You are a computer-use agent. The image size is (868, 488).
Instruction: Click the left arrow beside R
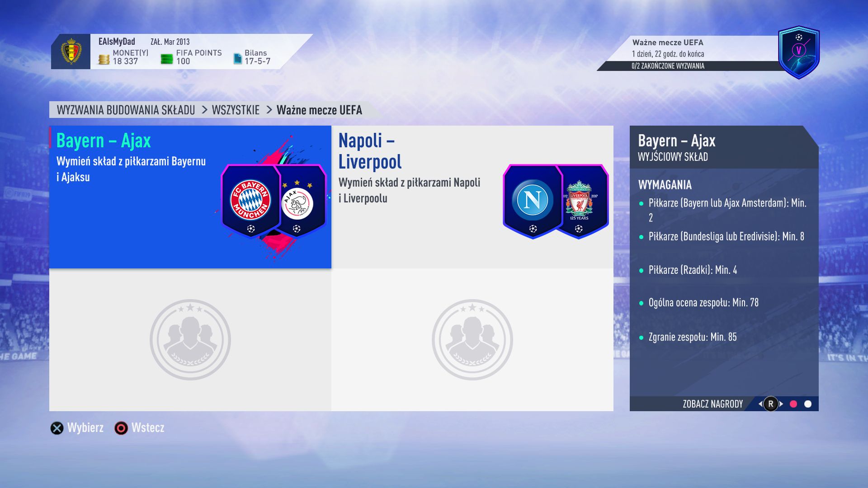pos(760,404)
